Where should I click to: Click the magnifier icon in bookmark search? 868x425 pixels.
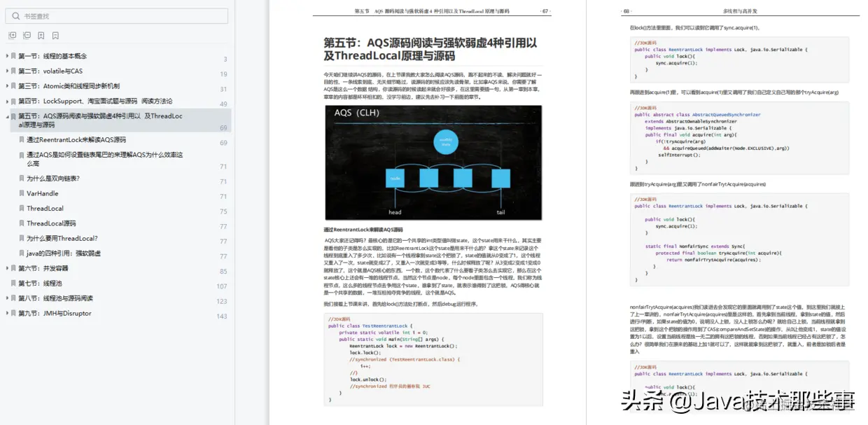pyautogui.click(x=15, y=16)
